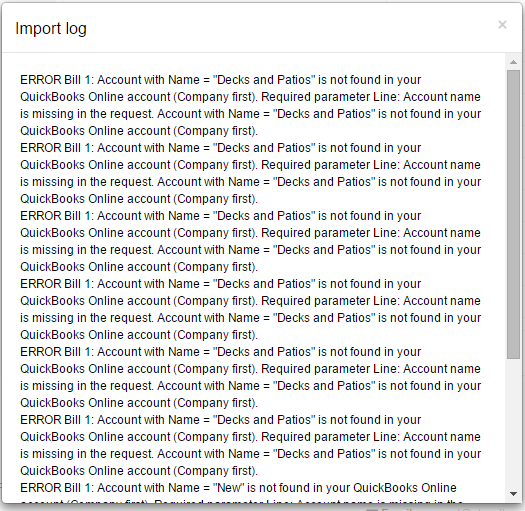Select the second "ERROR Bill 1" log entry

coord(250,173)
